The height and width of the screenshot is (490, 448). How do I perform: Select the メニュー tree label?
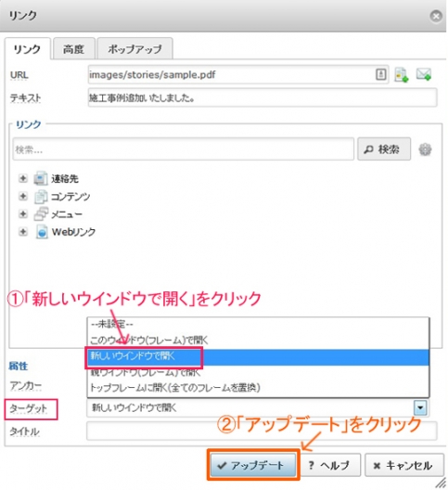(67, 214)
